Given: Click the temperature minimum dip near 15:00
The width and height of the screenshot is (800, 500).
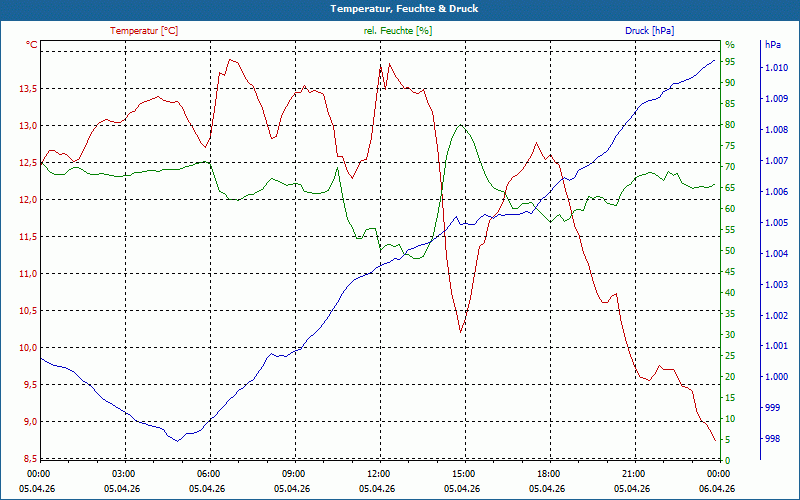Looking at the screenshot, I should point(461,332).
